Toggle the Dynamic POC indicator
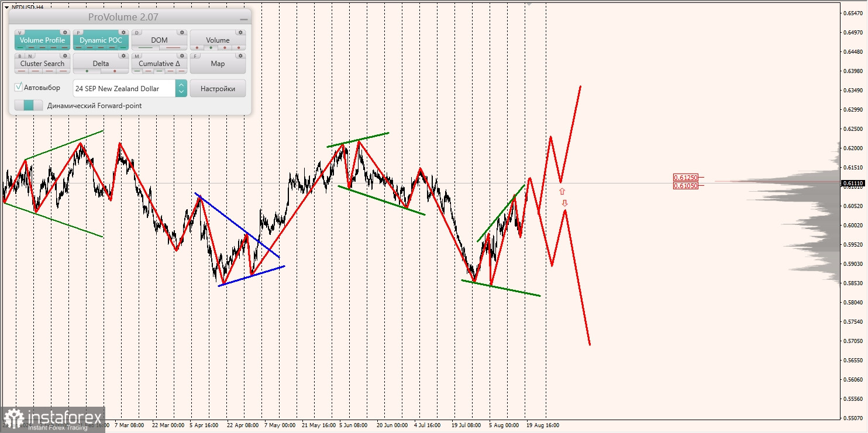Image resolution: width=868 pixels, height=433 pixels. click(x=101, y=40)
